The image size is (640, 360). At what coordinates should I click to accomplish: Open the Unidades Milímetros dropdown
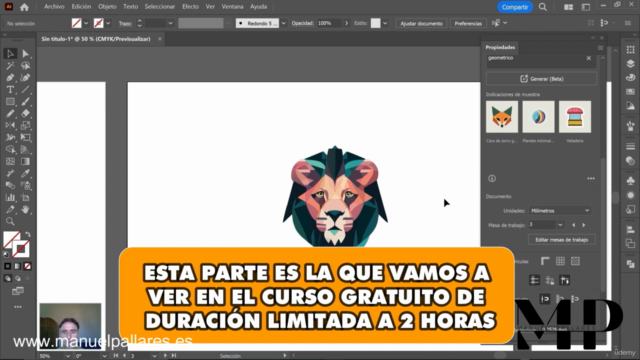560,211
